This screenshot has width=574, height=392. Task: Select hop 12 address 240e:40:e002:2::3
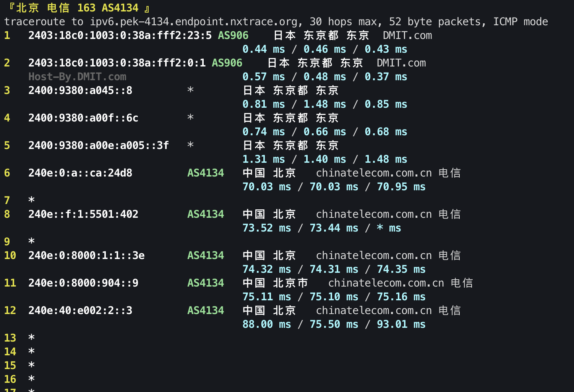(x=80, y=310)
